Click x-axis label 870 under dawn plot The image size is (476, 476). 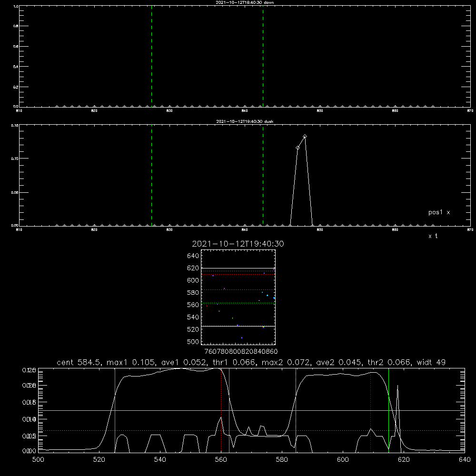[x=470, y=111]
